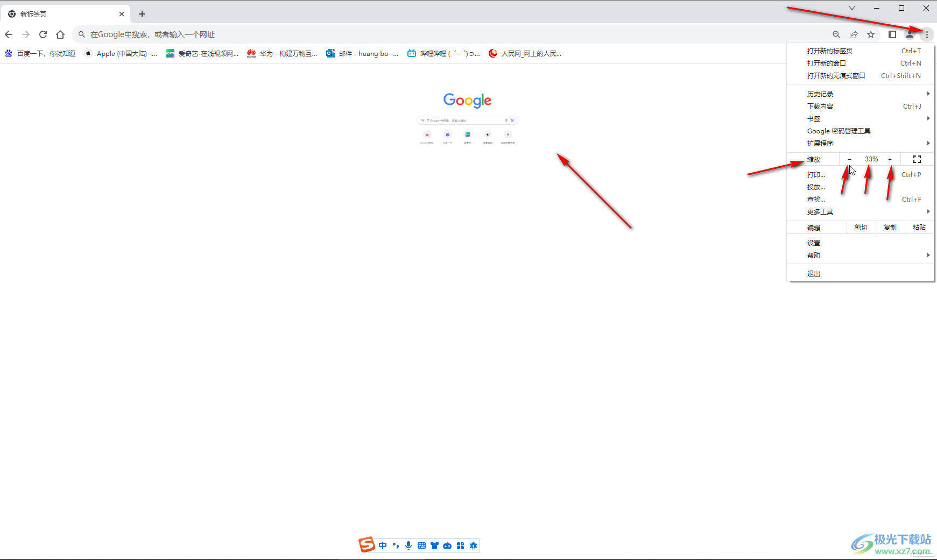Viewport: 937px width, 560px height.
Task: Enter fullscreen from the zoom row
Action: coord(917,159)
